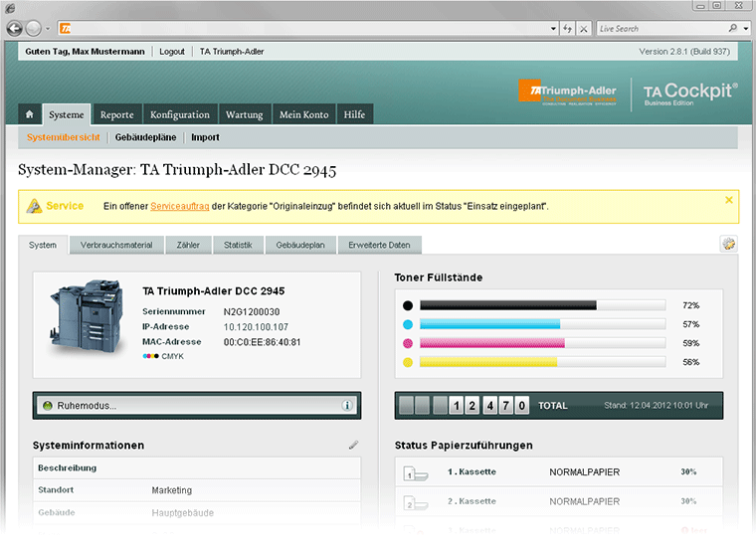Screen dimensions: 756x552
Task: Click the cyan toner dot
Action: coord(408,324)
